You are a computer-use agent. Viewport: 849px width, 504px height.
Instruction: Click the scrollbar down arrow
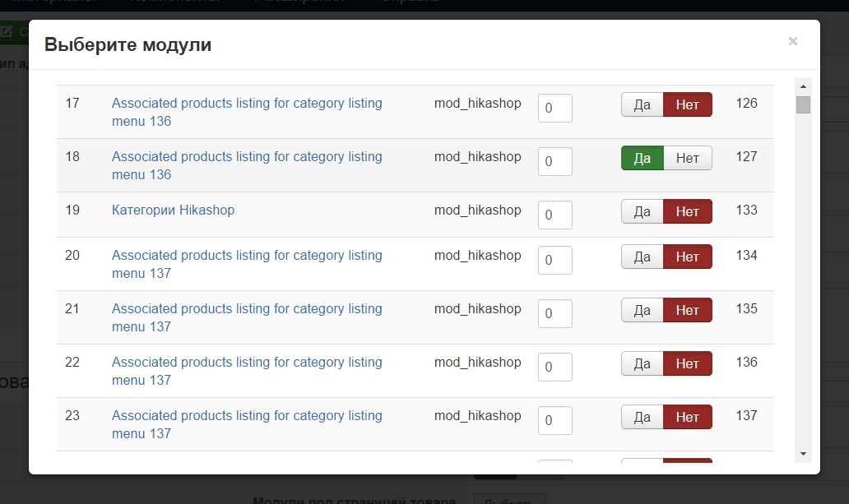tap(803, 453)
